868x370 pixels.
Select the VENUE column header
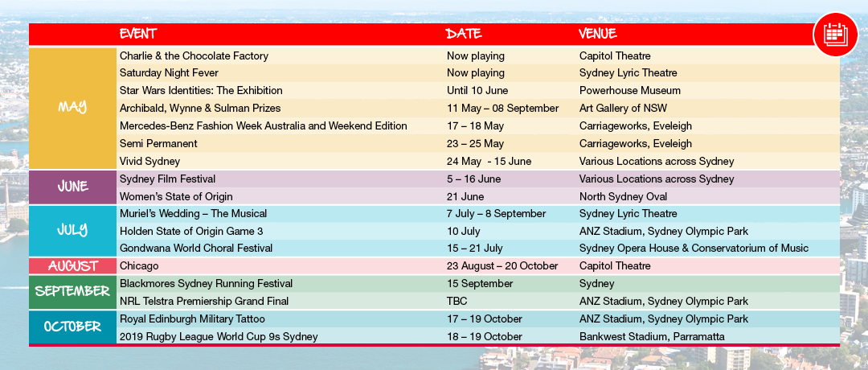tap(598, 34)
